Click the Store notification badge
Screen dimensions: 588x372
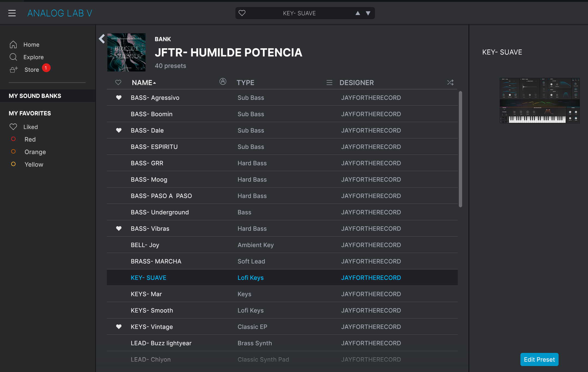coord(46,68)
